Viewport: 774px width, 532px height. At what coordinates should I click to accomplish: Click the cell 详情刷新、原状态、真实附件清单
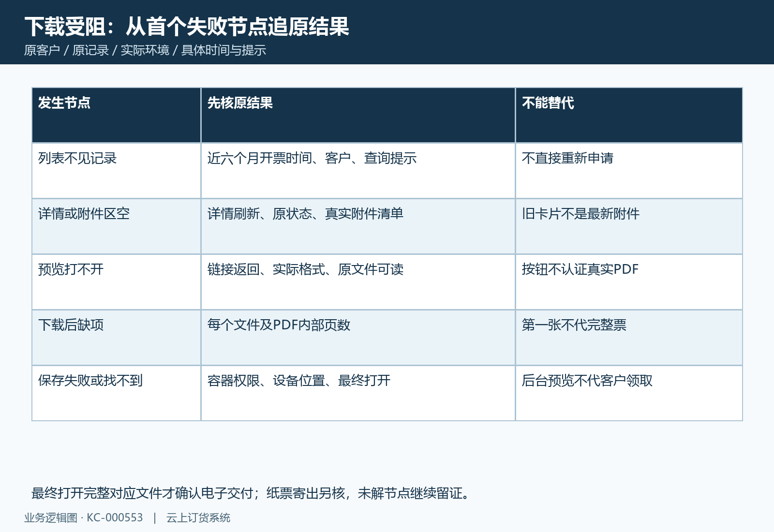tap(358, 226)
